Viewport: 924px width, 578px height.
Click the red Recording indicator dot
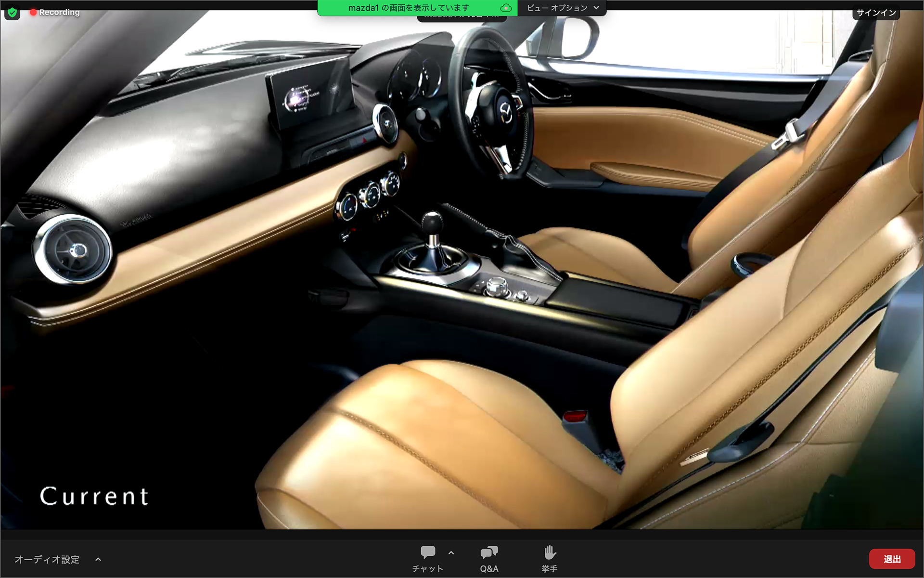33,12
